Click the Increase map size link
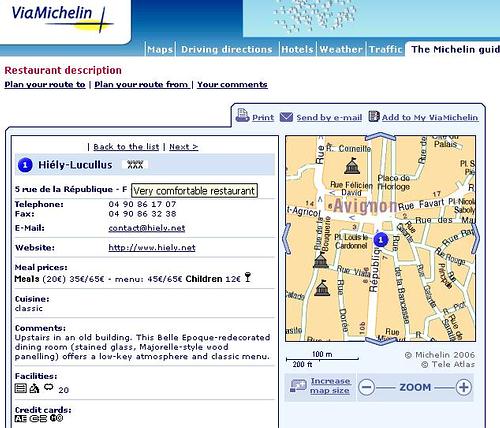 330,386
